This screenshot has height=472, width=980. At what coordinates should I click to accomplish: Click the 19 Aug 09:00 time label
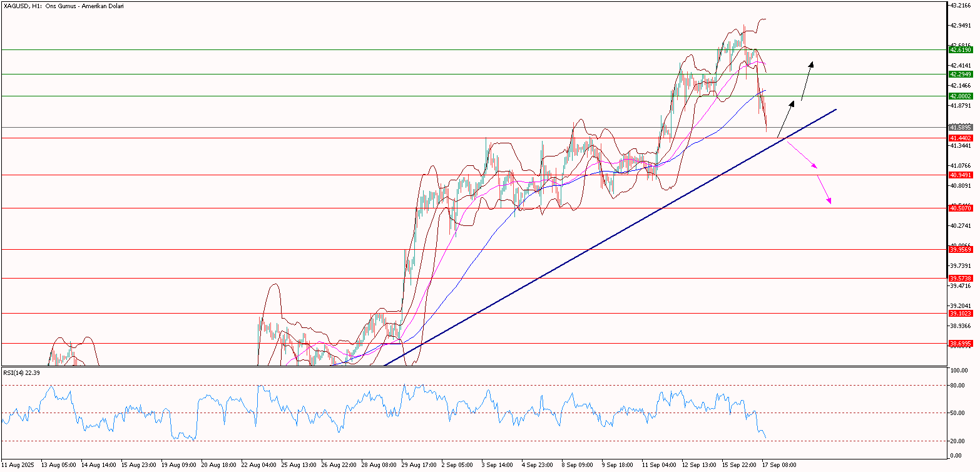click(x=179, y=466)
